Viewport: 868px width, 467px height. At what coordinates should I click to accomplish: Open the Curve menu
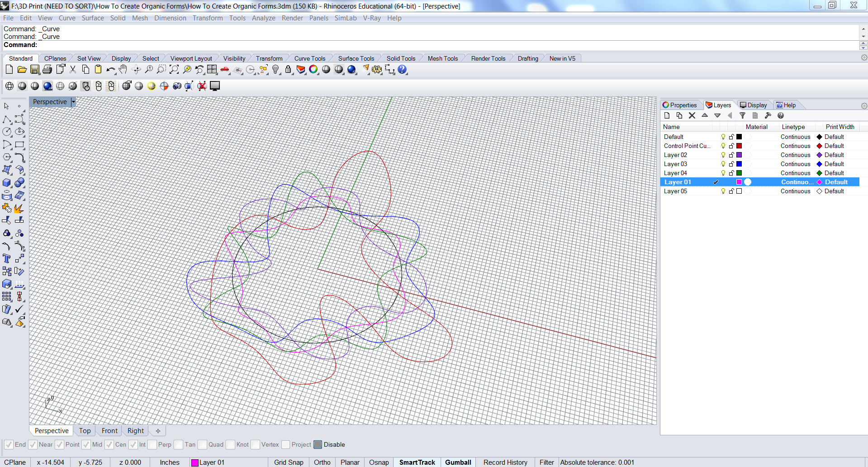[67, 18]
